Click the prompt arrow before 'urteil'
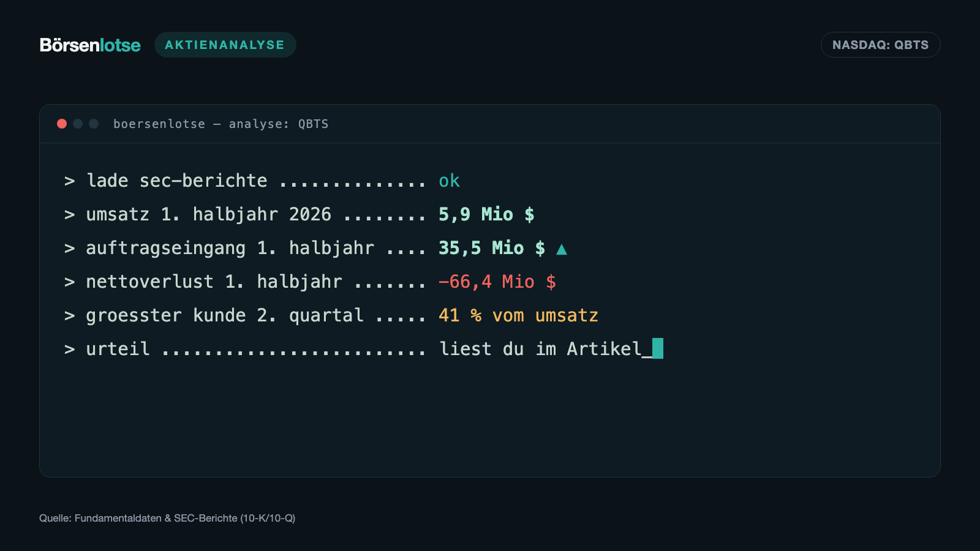Image resolution: width=980 pixels, height=551 pixels. click(x=70, y=350)
